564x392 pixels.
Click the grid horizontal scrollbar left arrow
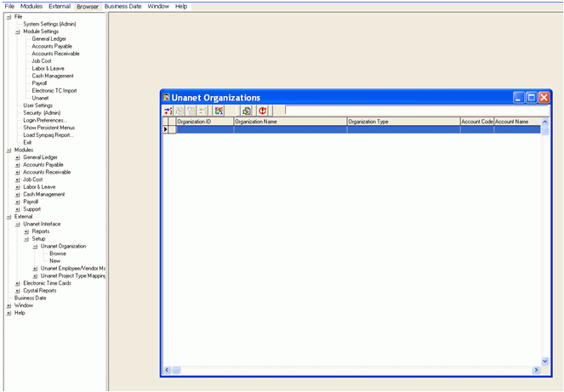pos(167,370)
